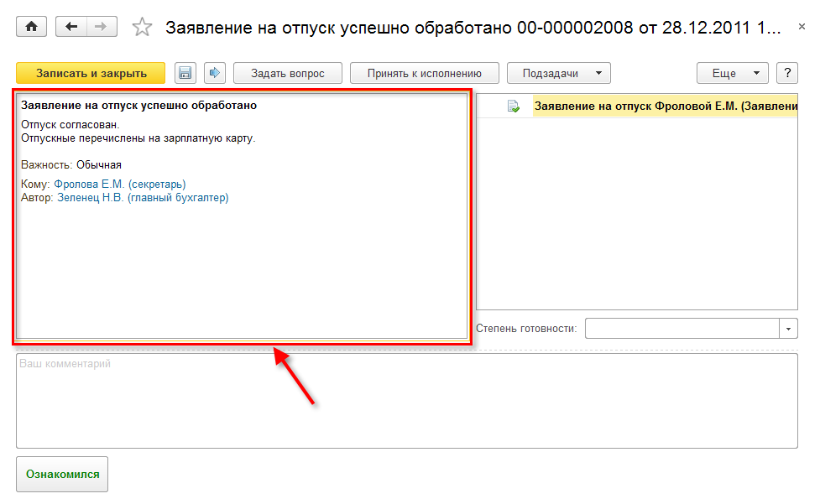Open the Зеленец Н.В. (главный бухгалтер) link

tap(142, 198)
